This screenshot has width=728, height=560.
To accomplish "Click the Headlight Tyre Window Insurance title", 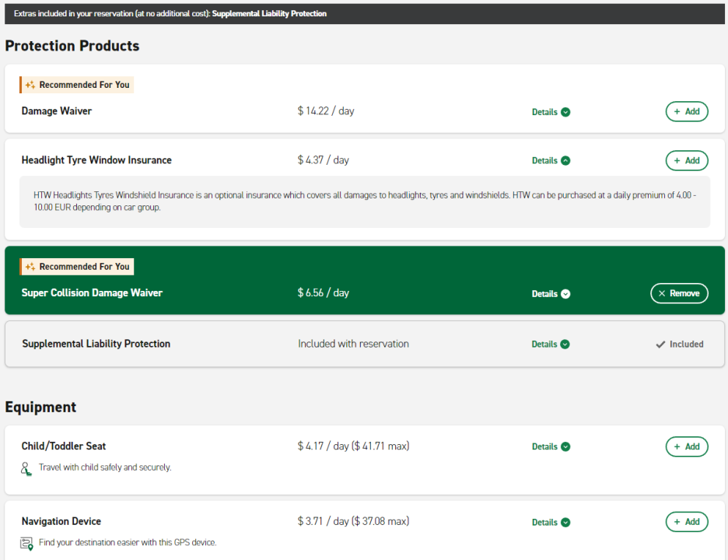I will (96, 160).
